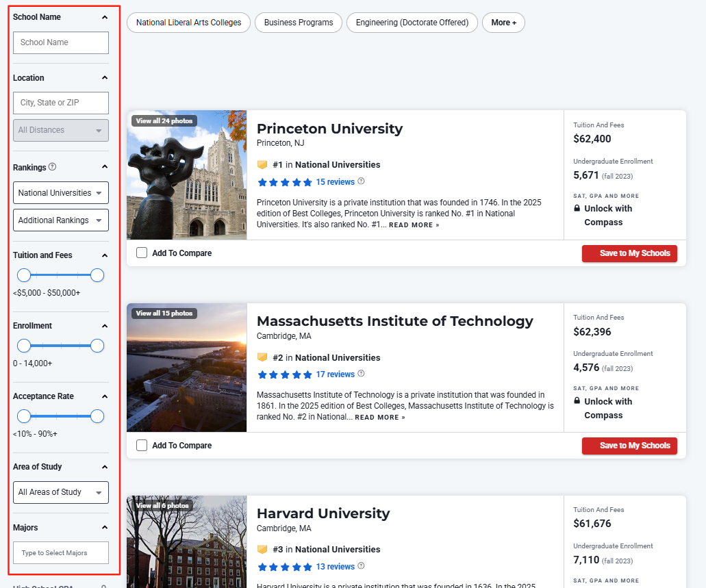Click the MIT aerial sunset photo
Viewport: 706px width, 588px height.
[187, 368]
